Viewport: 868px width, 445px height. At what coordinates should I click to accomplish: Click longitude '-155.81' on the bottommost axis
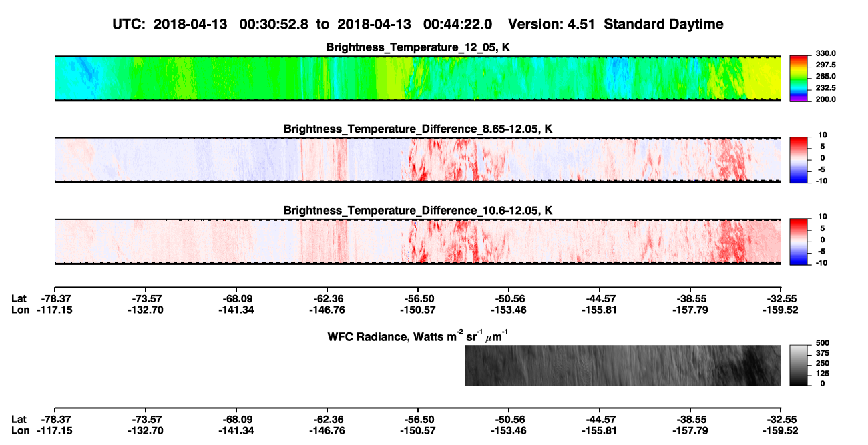click(599, 430)
